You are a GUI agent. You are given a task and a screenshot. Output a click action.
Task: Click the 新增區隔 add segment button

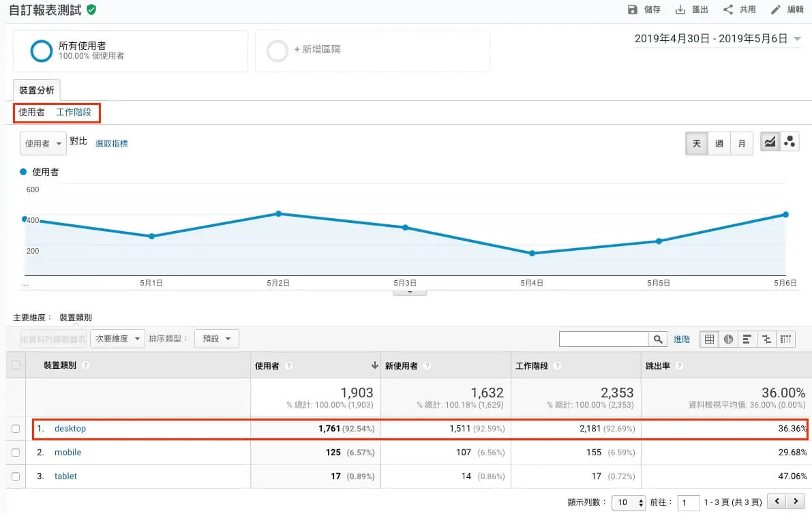pos(318,50)
